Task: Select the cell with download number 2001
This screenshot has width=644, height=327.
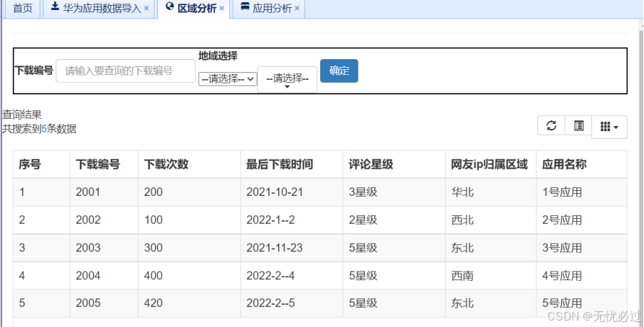Action: pyautogui.click(x=104, y=192)
